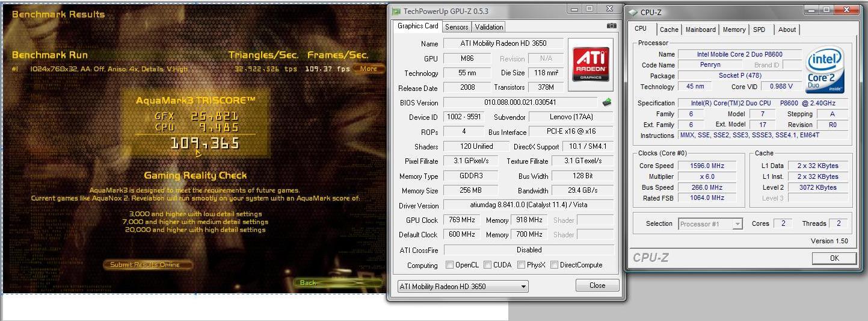Click the GFX score 26,621
868x321 pixels.
click(215, 116)
